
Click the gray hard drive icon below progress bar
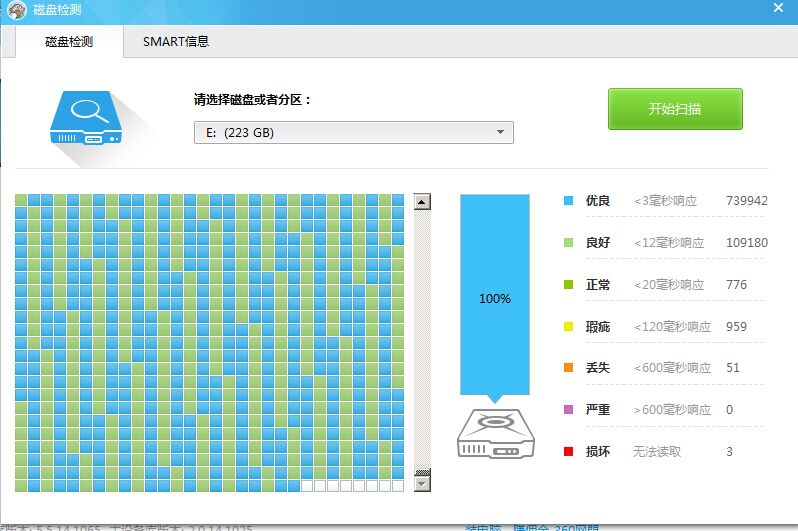(496, 434)
